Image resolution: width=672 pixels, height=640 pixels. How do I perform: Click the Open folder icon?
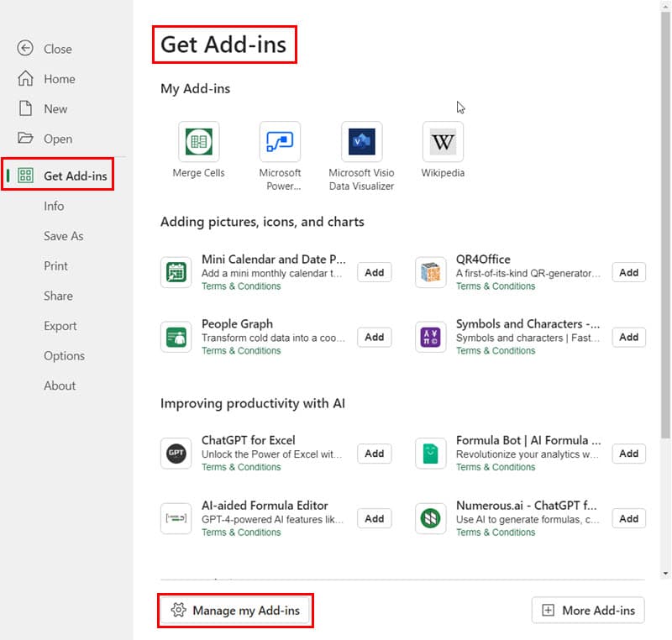click(25, 138)
